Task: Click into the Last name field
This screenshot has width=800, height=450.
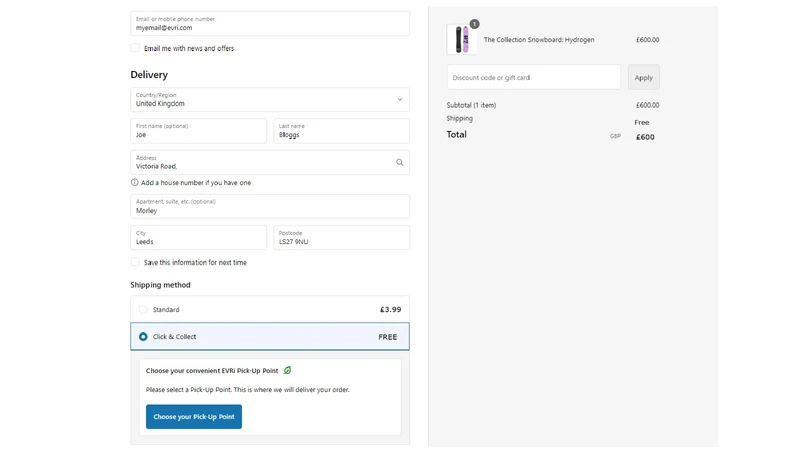Action: coord(341,131)
